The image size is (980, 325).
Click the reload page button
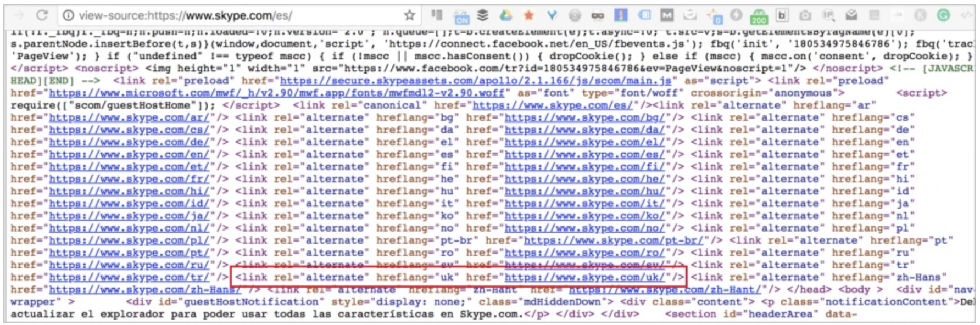tap(42, 15)
